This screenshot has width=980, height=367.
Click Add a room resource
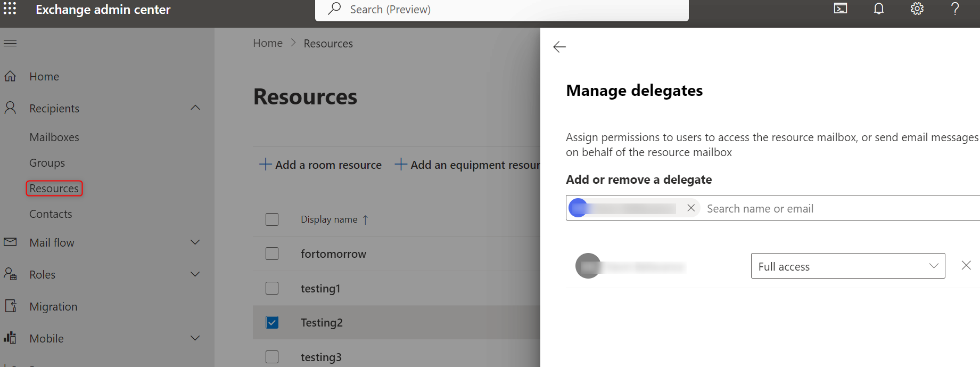tap(320, 165)
